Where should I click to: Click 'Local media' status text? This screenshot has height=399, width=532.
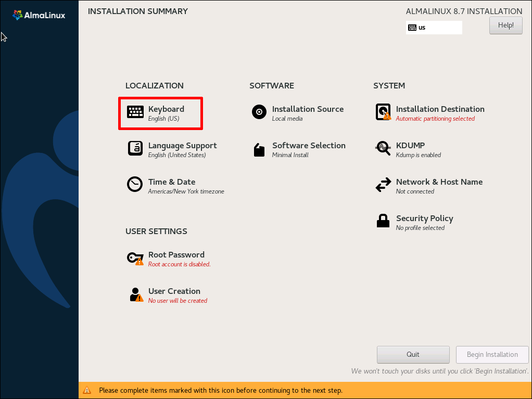point(287,119)
